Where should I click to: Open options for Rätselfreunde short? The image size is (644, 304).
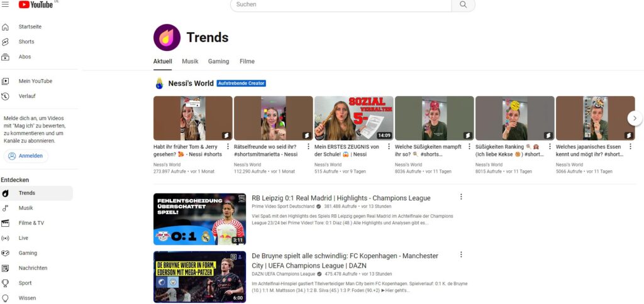click(308, 146)
